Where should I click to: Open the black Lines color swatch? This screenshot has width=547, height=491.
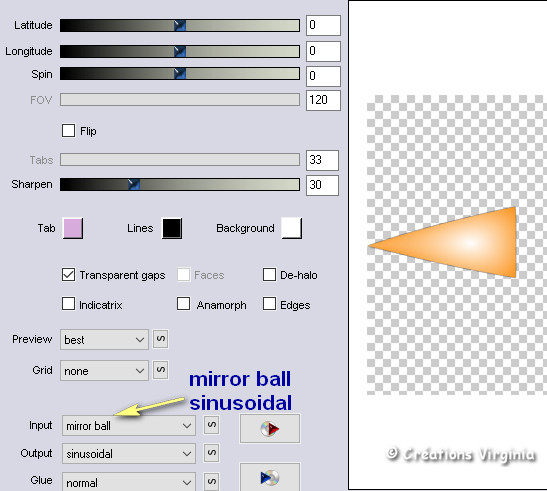point(172,228)
